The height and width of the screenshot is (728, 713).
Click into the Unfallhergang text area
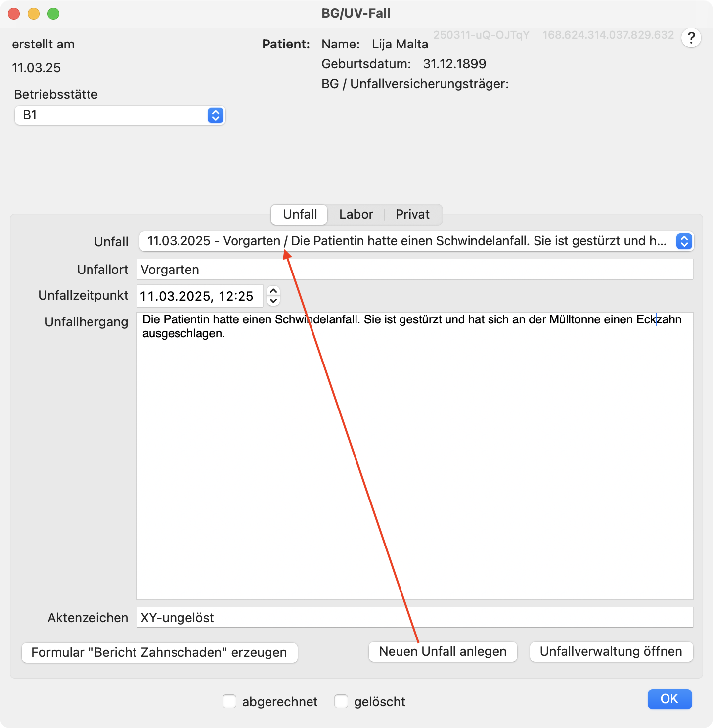[x=415, y=455]
